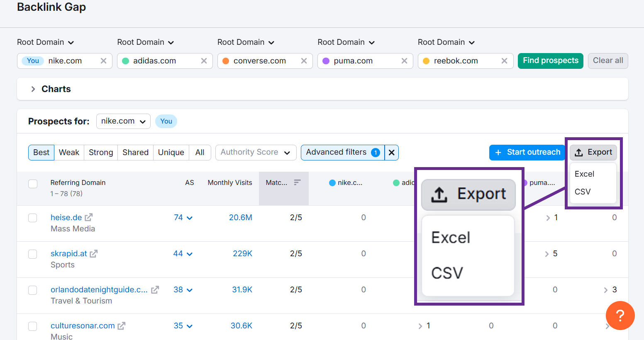Screen dimensions: 644x340
Task: Remove nike.com with its X icon
Action: coord(103,61)
